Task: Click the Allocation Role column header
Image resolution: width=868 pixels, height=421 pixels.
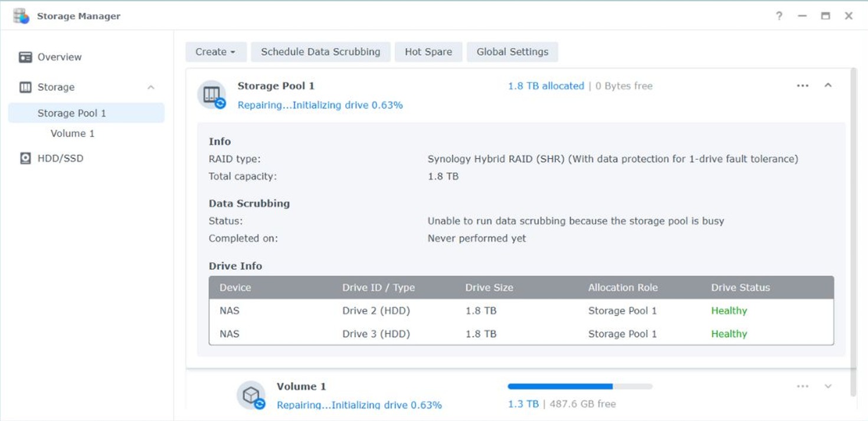Action: point(623,288)
